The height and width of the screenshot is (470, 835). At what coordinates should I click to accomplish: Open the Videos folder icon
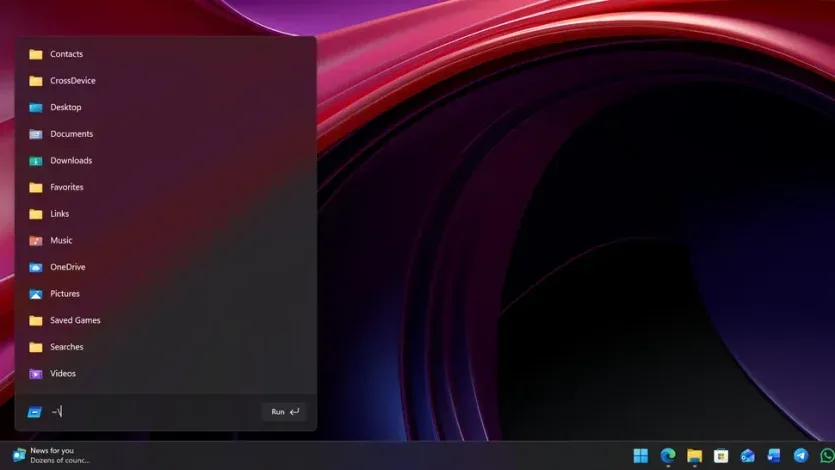36,374
